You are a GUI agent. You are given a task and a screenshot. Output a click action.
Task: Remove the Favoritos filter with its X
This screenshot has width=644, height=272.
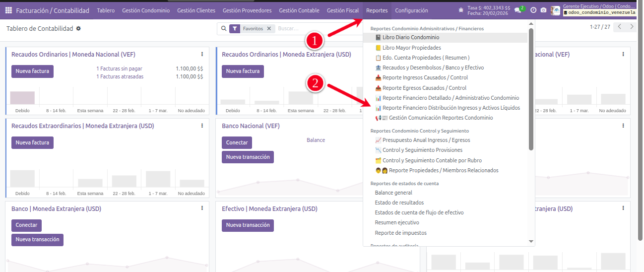pos(269,29)
